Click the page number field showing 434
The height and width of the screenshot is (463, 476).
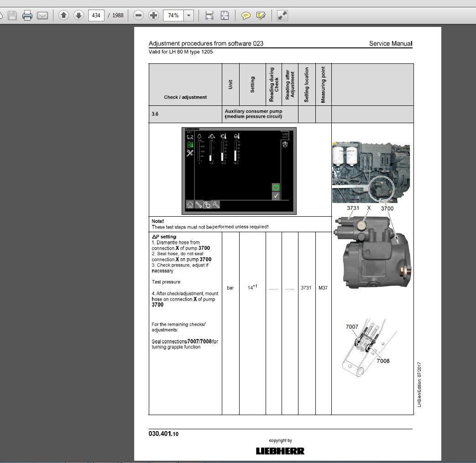tap(96, 15)
